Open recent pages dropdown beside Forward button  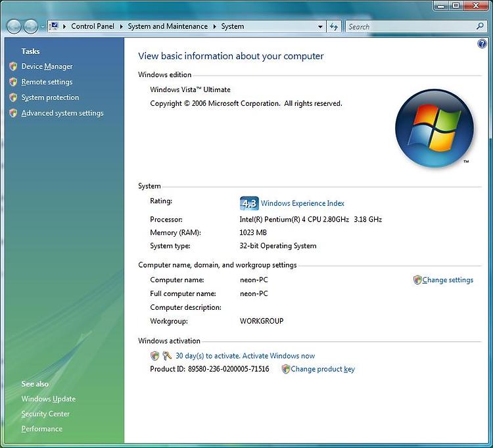(43, 27)
